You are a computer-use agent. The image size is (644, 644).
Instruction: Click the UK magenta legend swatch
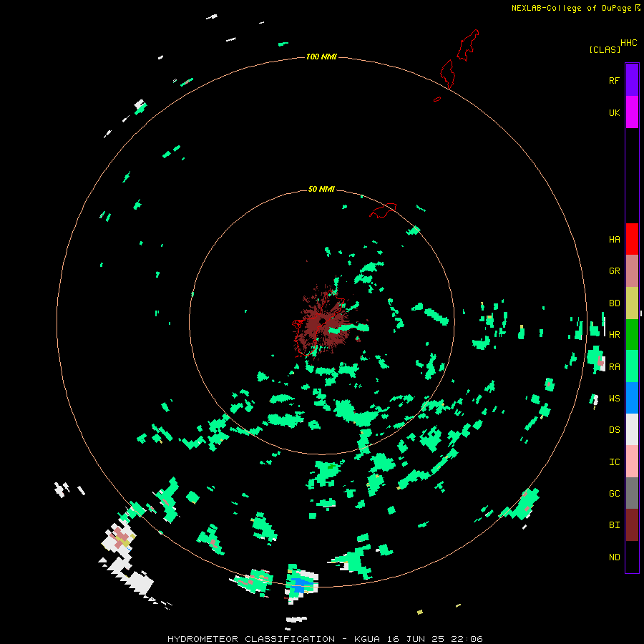tap(632, 112)
